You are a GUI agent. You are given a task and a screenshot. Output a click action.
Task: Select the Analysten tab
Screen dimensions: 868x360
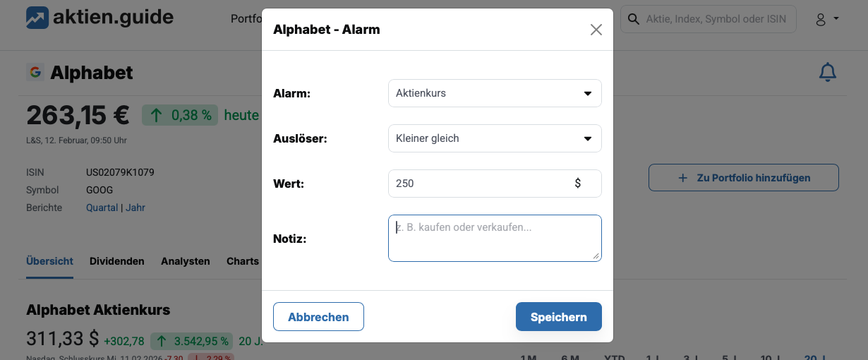[186, 261]
